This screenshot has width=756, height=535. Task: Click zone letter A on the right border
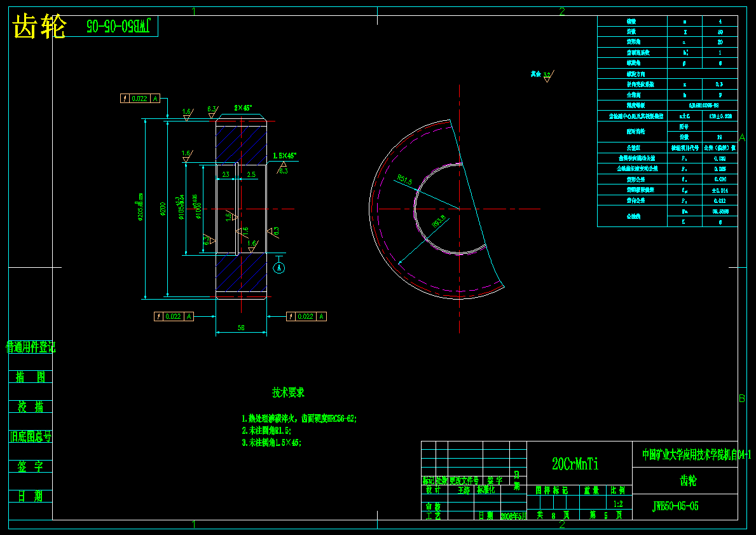tap(742, 137)
